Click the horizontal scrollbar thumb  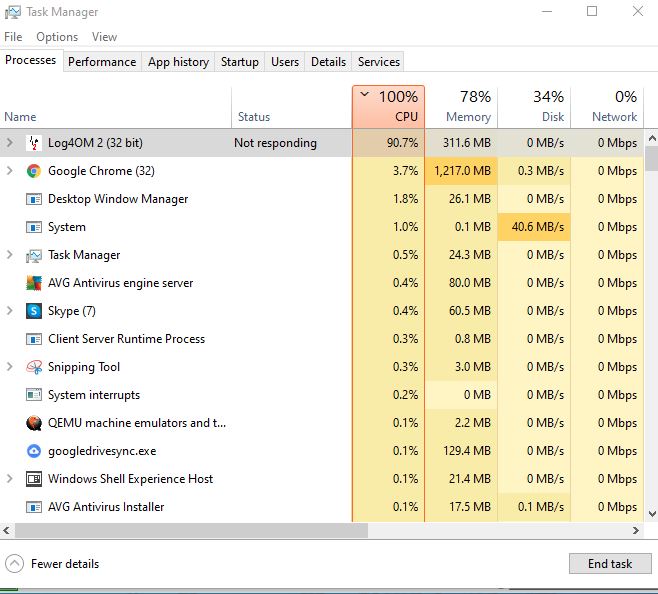(191, 531)
